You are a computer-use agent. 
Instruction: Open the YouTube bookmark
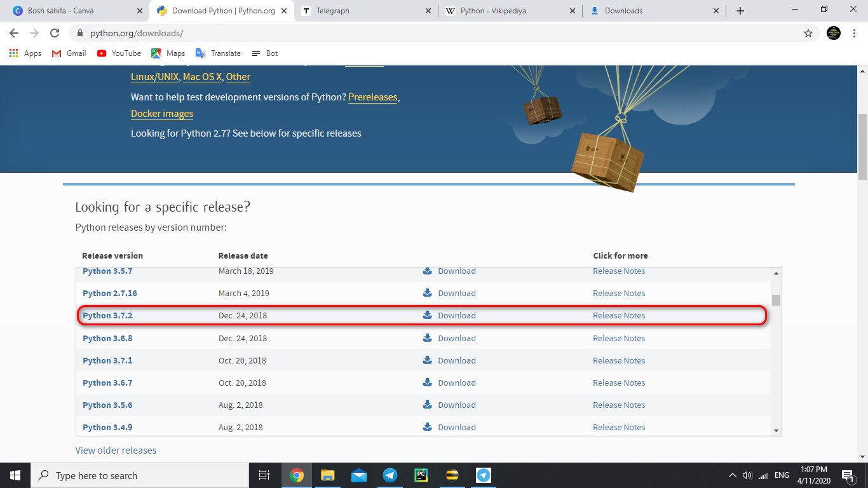point(119,53)
